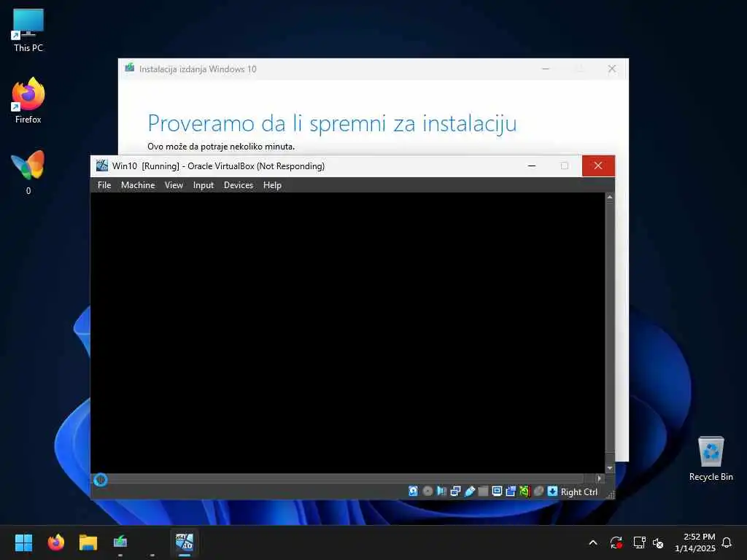
Task: Click the optical disk indicator in status bar
Action: click(x=427, y=491)
